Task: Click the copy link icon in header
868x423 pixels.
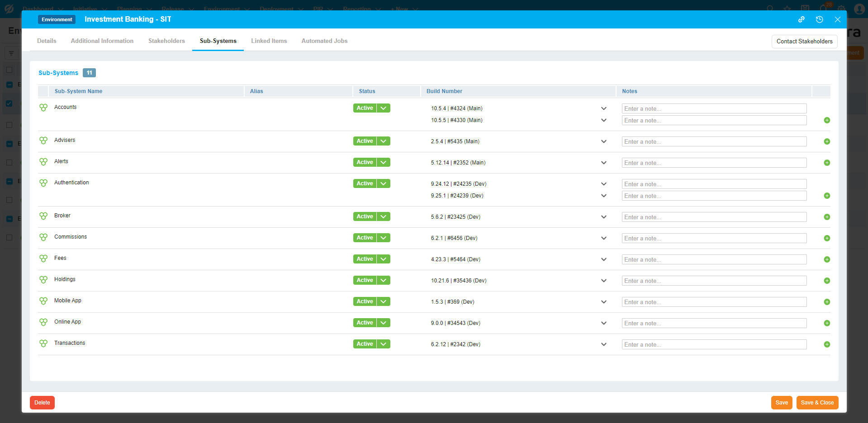Action: pos(801,19)
